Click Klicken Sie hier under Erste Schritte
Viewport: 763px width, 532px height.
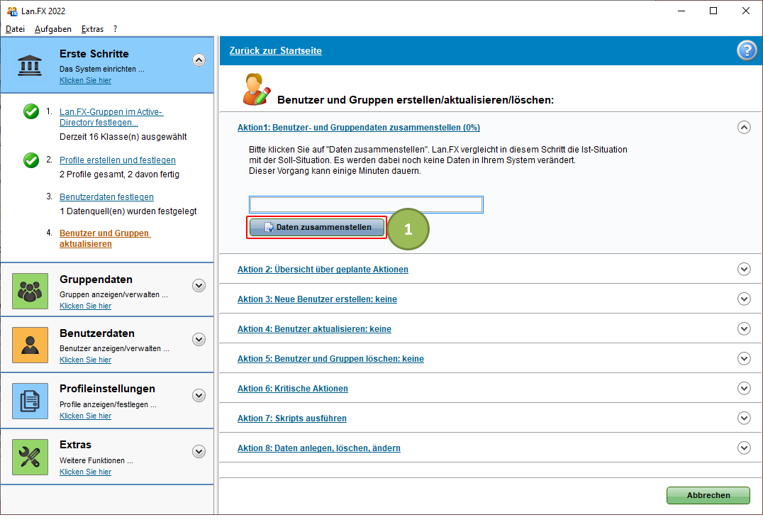(85, 80)
